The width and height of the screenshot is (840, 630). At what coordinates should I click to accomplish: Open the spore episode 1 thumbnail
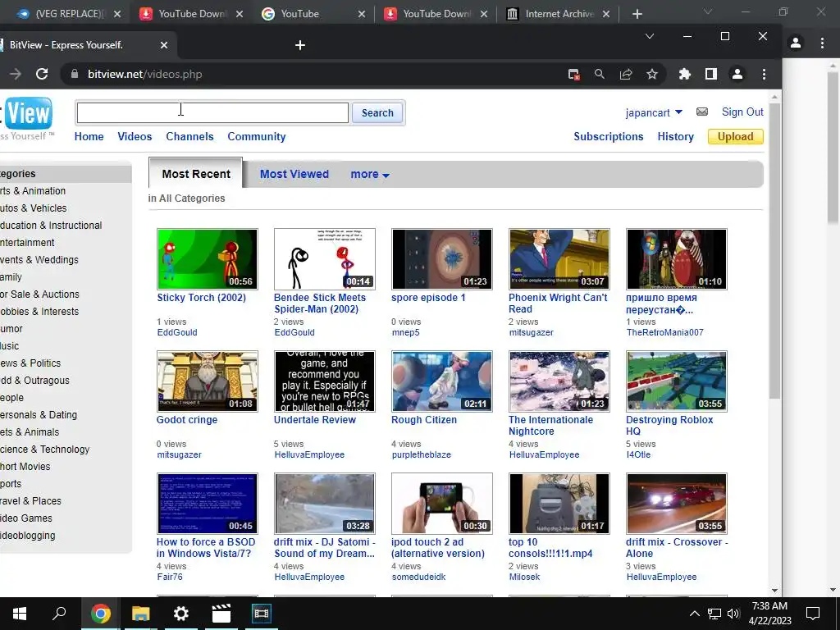[x=441, y=259]
